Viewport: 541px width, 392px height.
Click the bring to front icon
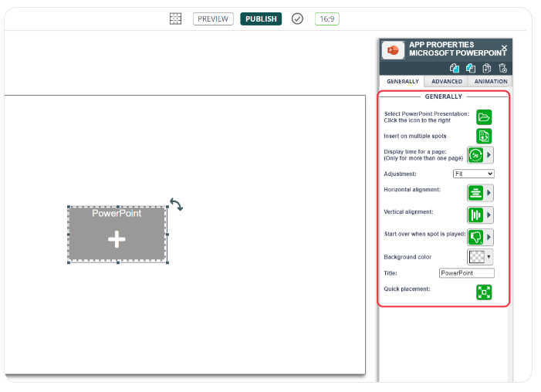[x=455, y=69]
